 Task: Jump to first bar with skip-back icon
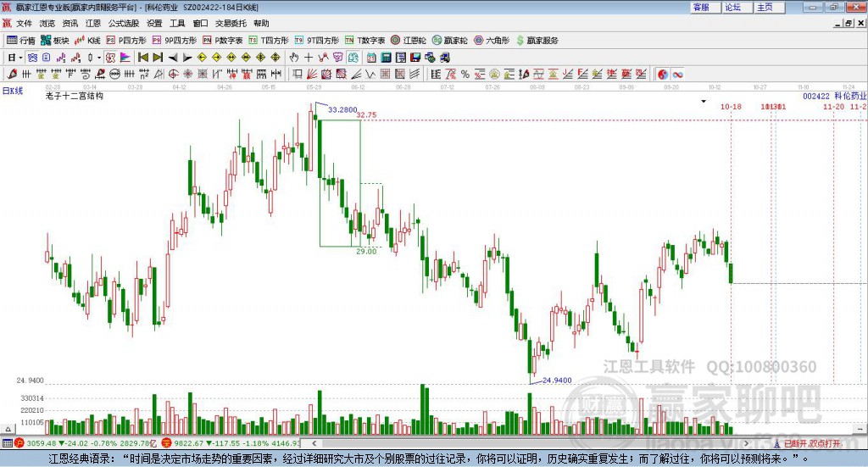coord(142,58)
